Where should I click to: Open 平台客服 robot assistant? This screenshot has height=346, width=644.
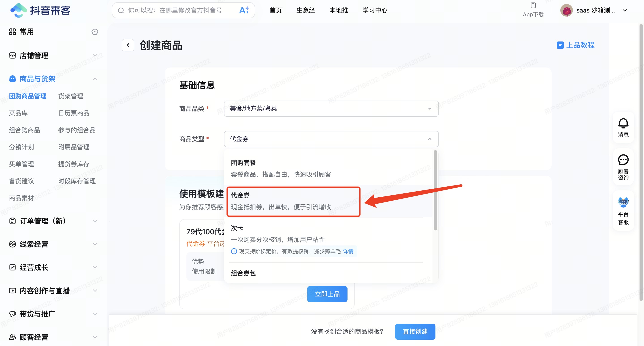coord(623,202)
